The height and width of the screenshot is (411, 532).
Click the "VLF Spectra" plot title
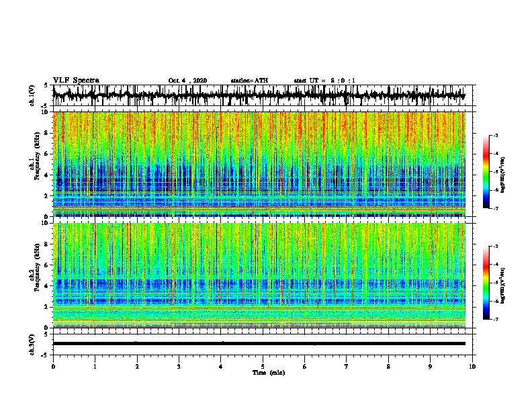click(x=76, y=80)
